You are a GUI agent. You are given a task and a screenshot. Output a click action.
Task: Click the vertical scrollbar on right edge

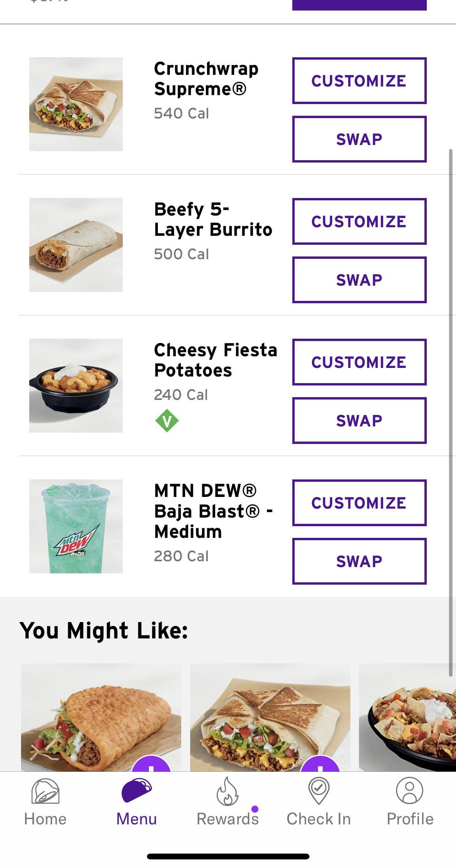click(x=451, y=409)
